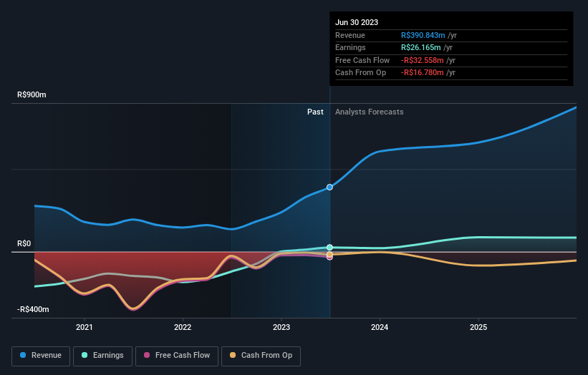
Task: Click the 2024 x-axis label
Action: pyautogui.click(x=380, y=327)
